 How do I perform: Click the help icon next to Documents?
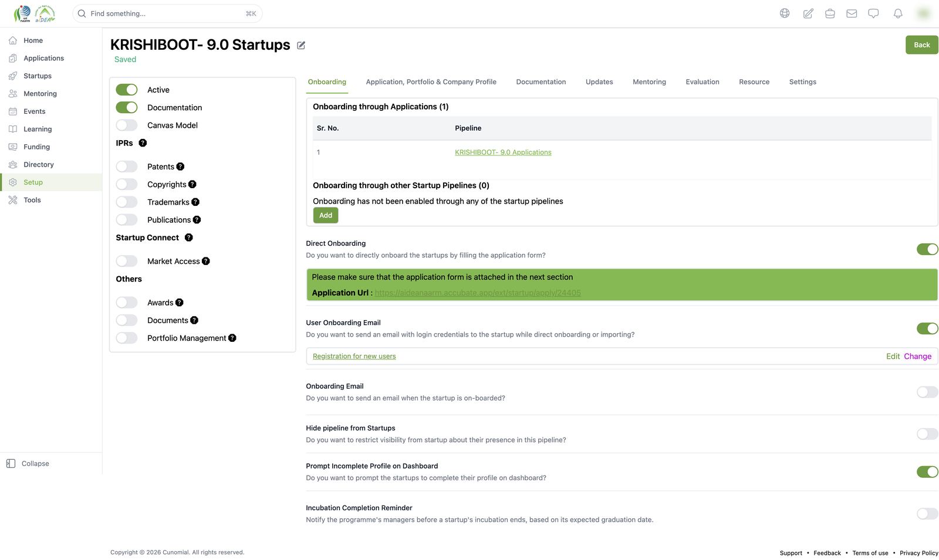tap(194, 320)
